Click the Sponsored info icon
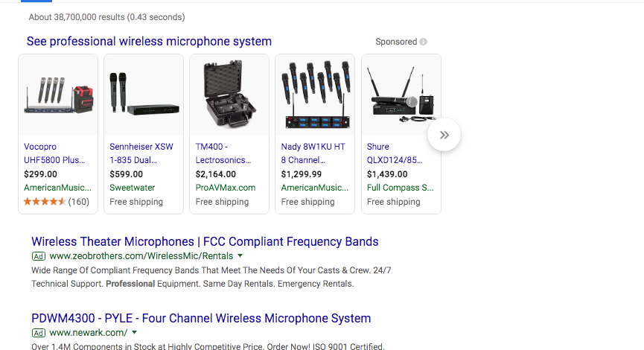Screen dimensions: 644x350 tap(424, 42)
